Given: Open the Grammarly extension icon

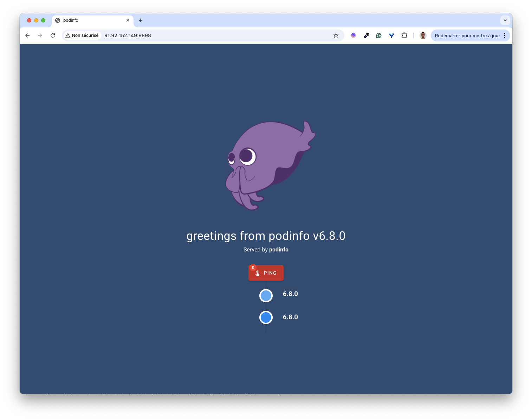Looking at the screenshot, I should pyautogui.click(x=379, y=35).
